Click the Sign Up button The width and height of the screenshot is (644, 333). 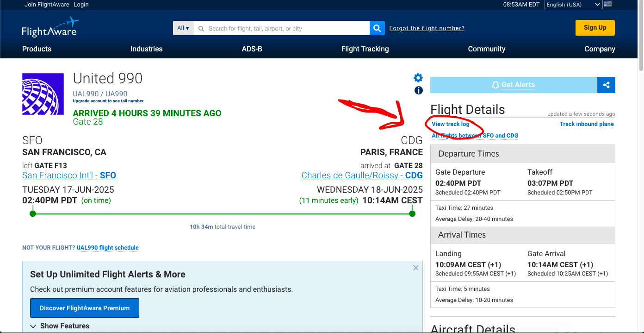(595, 28)
